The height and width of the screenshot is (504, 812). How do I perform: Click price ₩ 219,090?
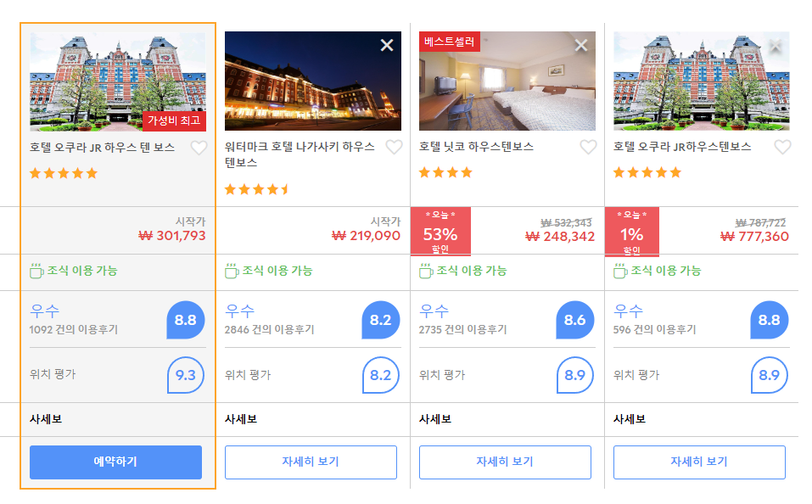coord(367,236)
